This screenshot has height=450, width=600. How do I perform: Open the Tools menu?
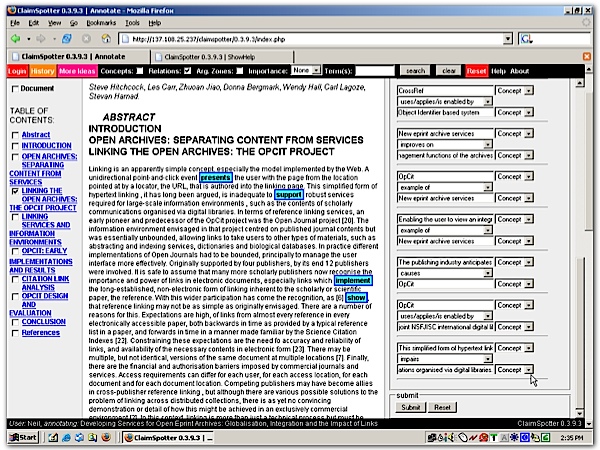pyautogui.click(x=132, y=23)
